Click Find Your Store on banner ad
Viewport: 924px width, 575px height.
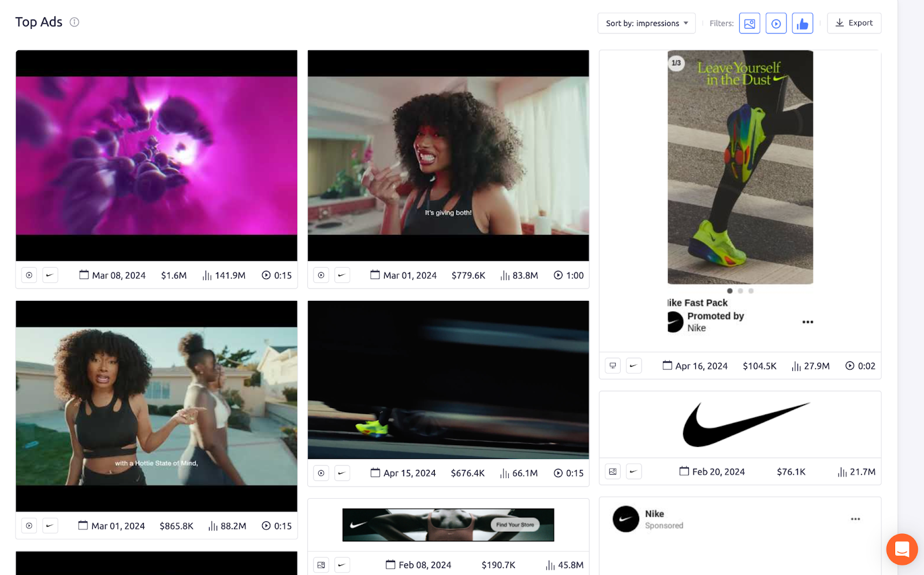[515, 525]
